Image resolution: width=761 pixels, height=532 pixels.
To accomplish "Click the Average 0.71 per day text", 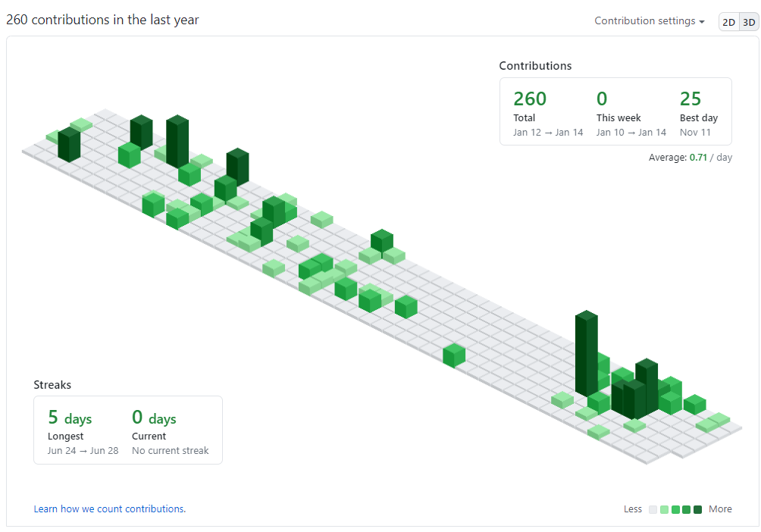I will 691,158.
